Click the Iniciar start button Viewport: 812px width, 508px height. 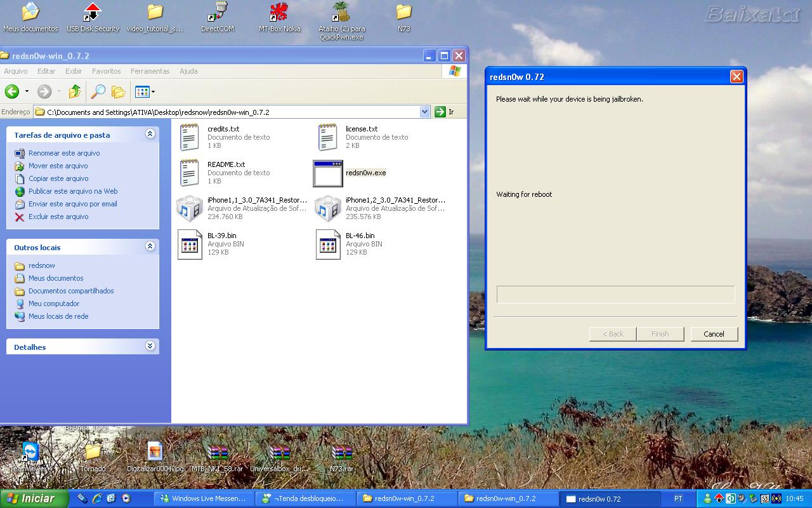click(x=33, y=498)
